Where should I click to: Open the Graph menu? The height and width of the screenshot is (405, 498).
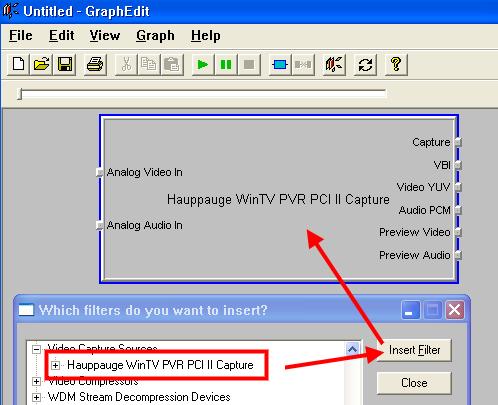coord(155,35)
